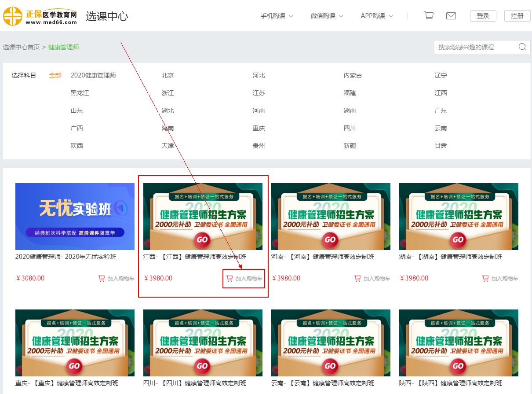Open the 无忧实验班 course banner thumbnail
The image size is (532, 394).
click(x=75, y=217)
